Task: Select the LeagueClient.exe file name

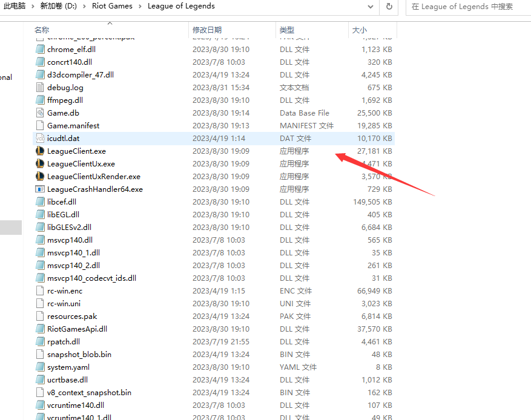Action: [x=76, y=151]
